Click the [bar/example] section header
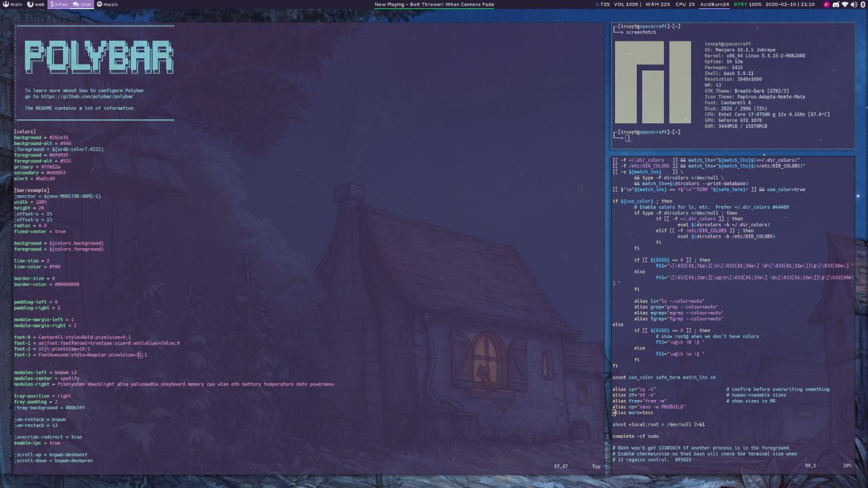The image size is (868, 488). click(31, 190)
